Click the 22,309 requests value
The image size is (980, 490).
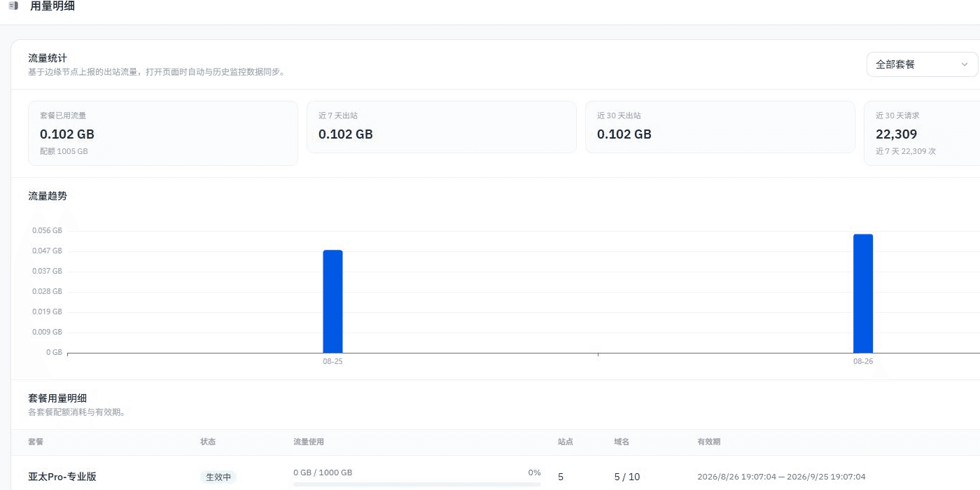click(x=896, y=134)
